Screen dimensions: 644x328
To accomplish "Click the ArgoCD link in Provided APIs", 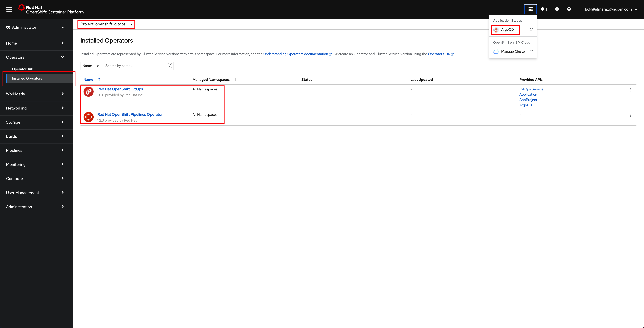I will [526, 105].
